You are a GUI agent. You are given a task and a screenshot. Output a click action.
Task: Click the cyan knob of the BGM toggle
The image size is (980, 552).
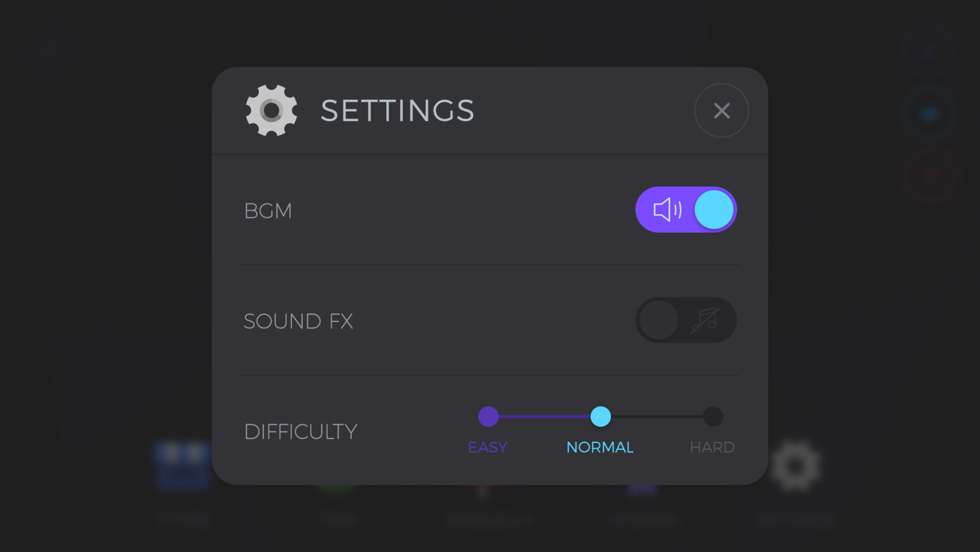[x=714, y=210]
